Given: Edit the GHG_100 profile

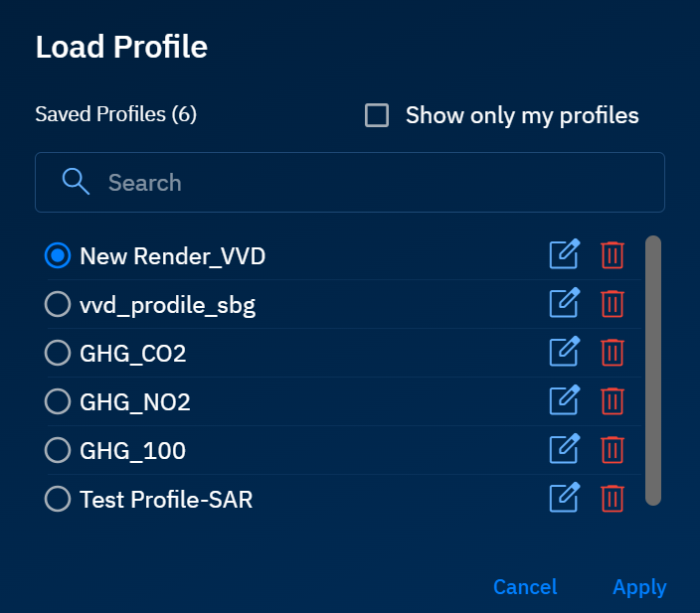Looking at the screenshot, I should [x=564, y=449].
